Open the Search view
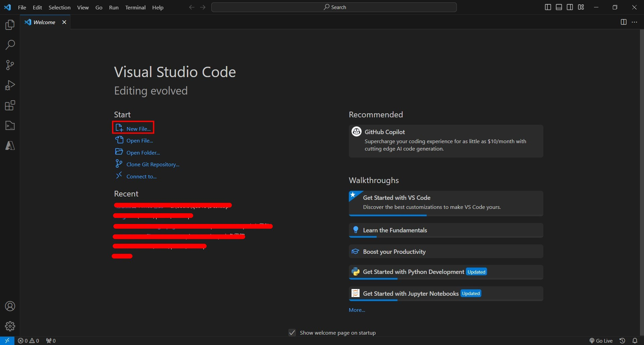Image resolution: width=644 pixels, height=345 pixels. click(10, 45)
